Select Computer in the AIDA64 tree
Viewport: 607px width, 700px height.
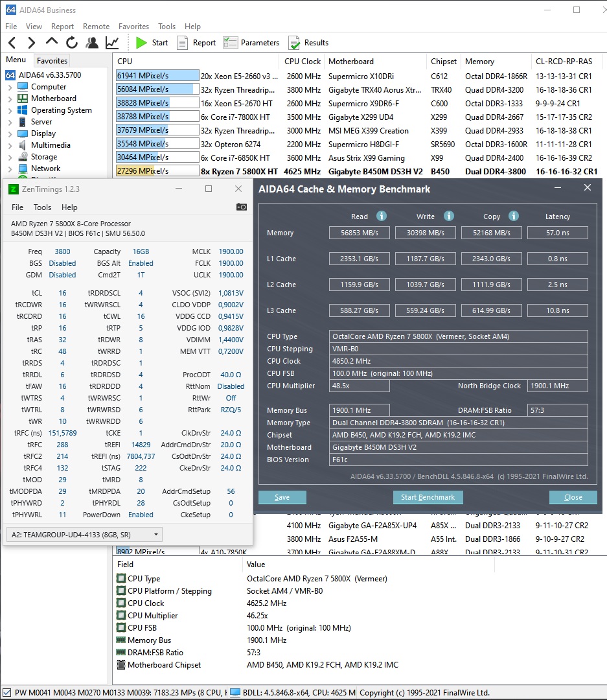click(48, 87)
